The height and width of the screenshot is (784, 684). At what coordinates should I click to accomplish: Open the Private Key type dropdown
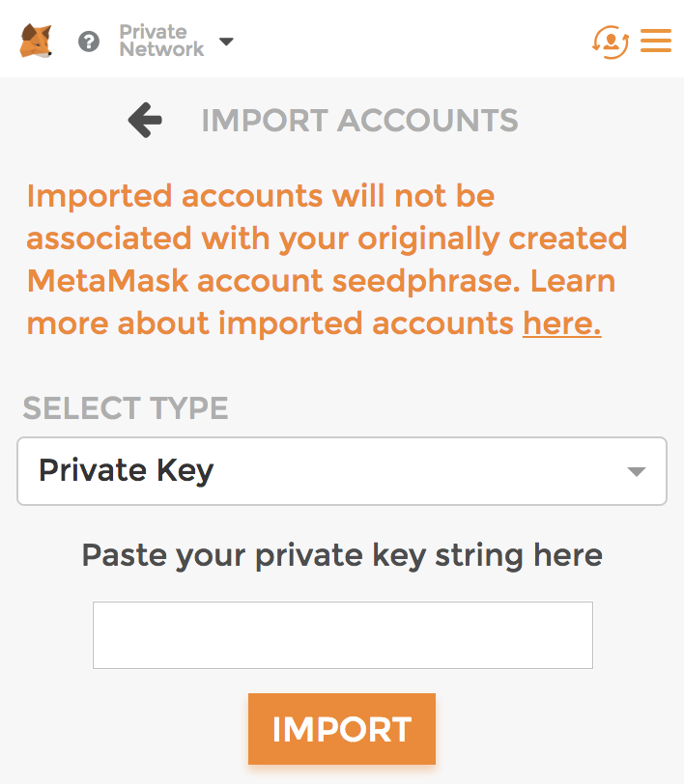(x=342, y=471)
